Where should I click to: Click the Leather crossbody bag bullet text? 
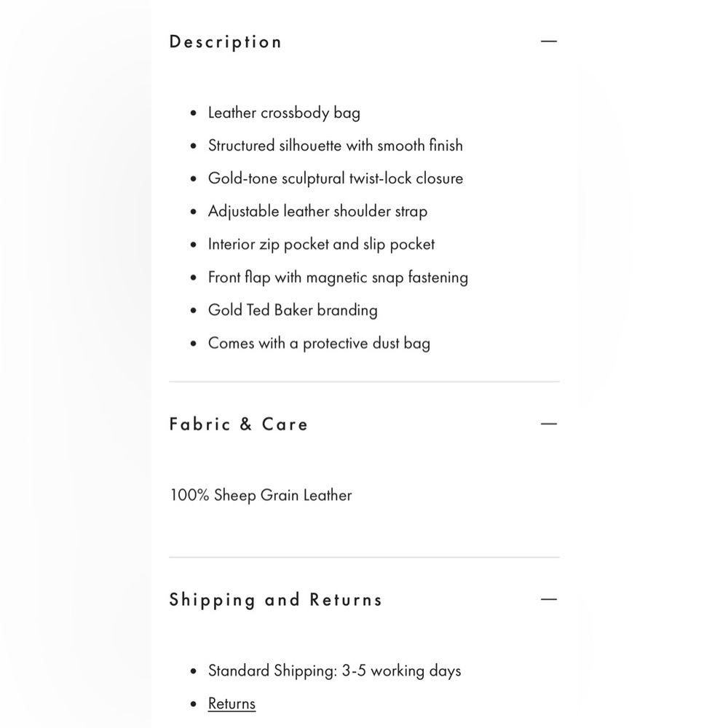point(284,113)
